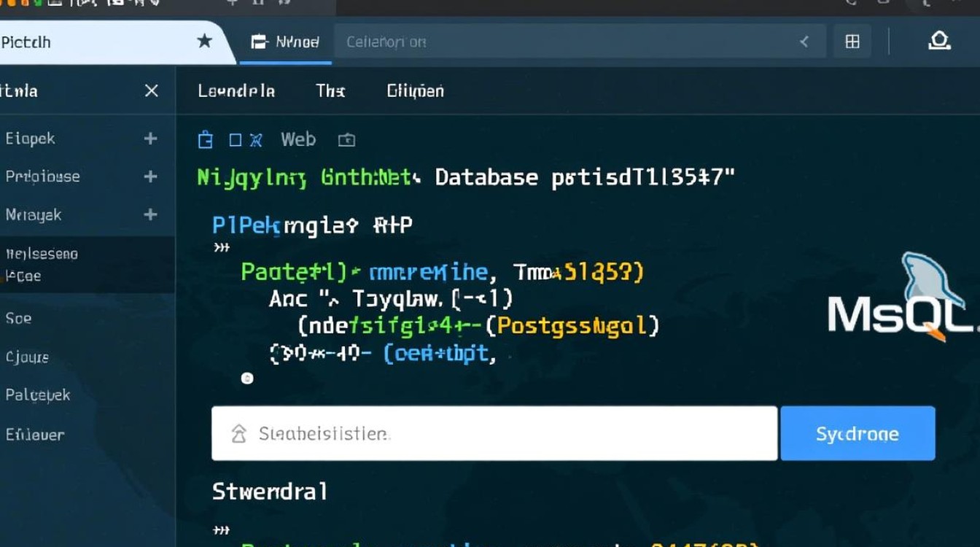Switch to the Ths tab
Screen dimensions: 980x547
pyautogui.click(x=330, y=91)
